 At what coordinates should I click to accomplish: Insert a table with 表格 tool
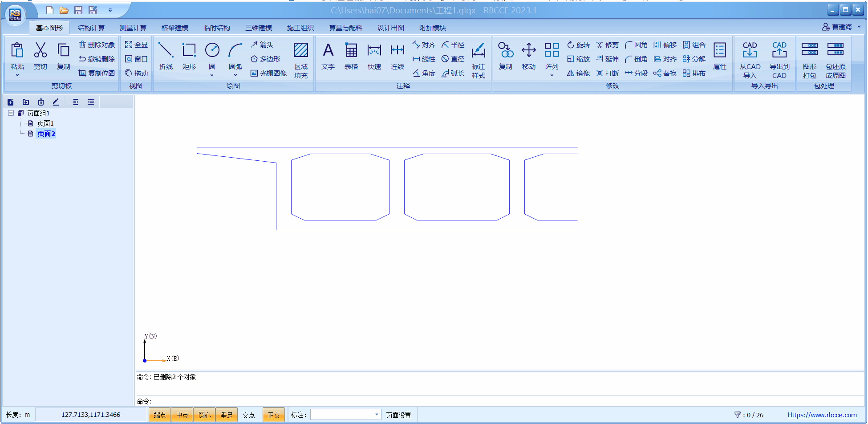(351, 56)
